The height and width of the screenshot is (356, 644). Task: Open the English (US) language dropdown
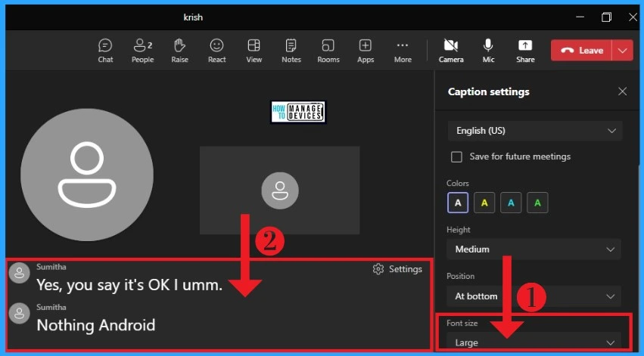coord(535,131)
